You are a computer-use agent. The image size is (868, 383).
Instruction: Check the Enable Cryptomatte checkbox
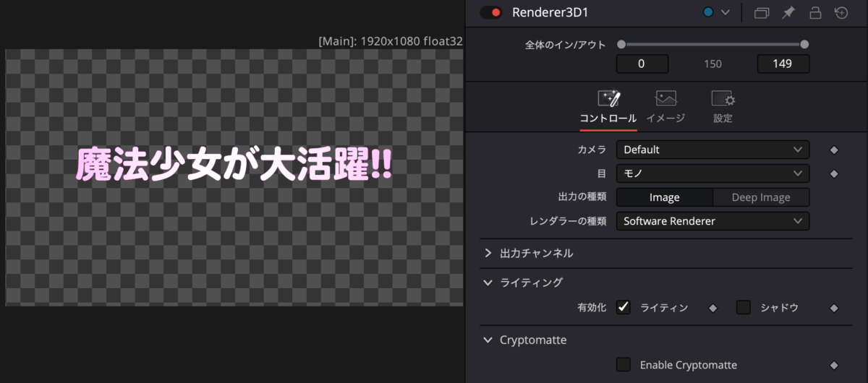coord(624,365)
